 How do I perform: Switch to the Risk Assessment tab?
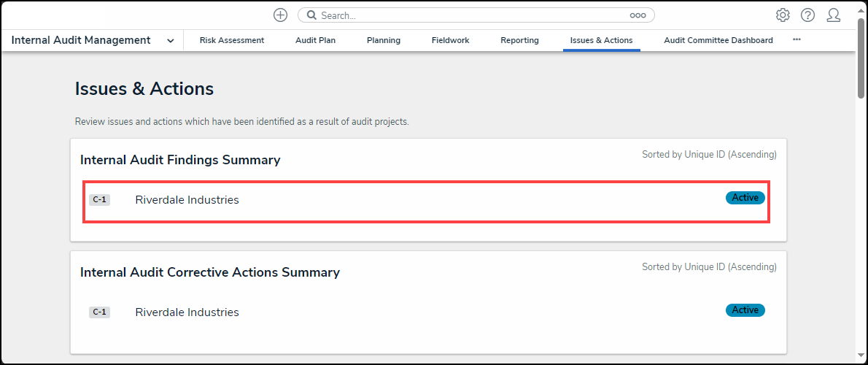232,41
